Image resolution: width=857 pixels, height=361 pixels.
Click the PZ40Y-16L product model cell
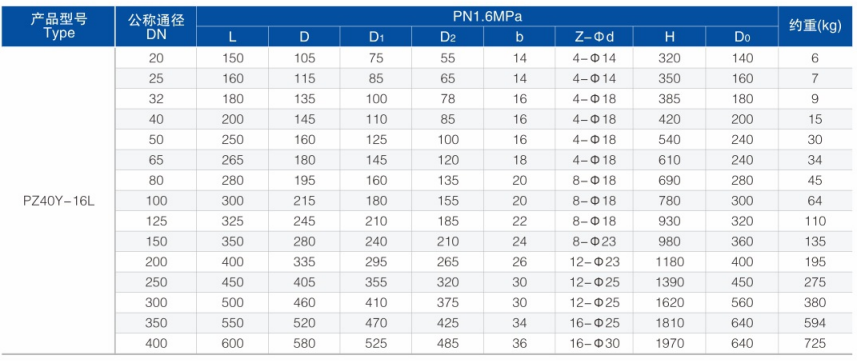(x=58, y=201)
